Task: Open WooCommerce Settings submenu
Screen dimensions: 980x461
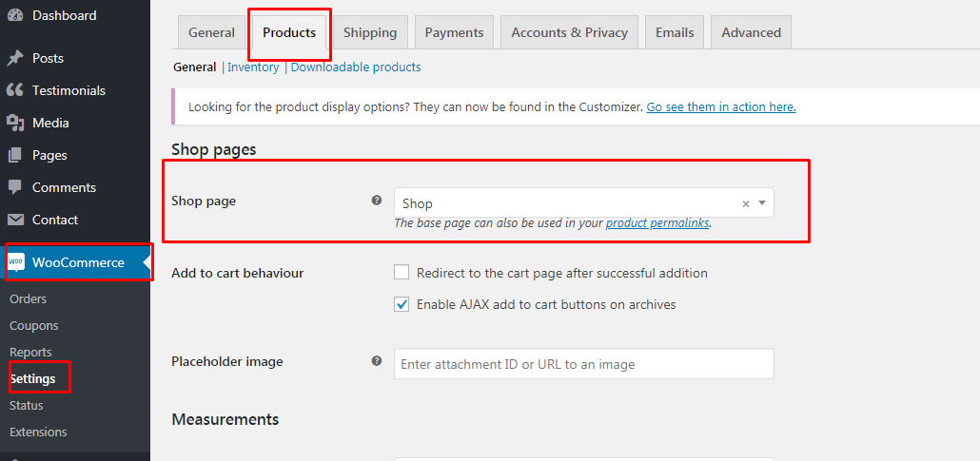Action: coord(32,378)
